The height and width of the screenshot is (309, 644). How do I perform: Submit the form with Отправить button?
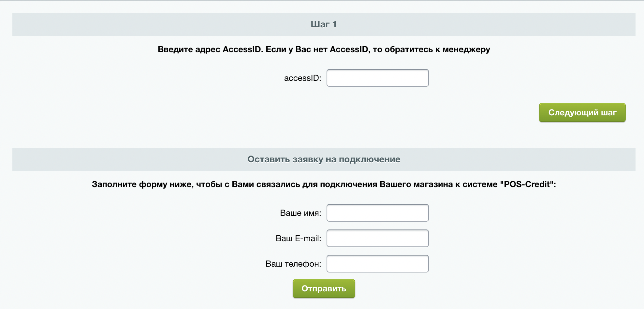click(x=324, y=288)
